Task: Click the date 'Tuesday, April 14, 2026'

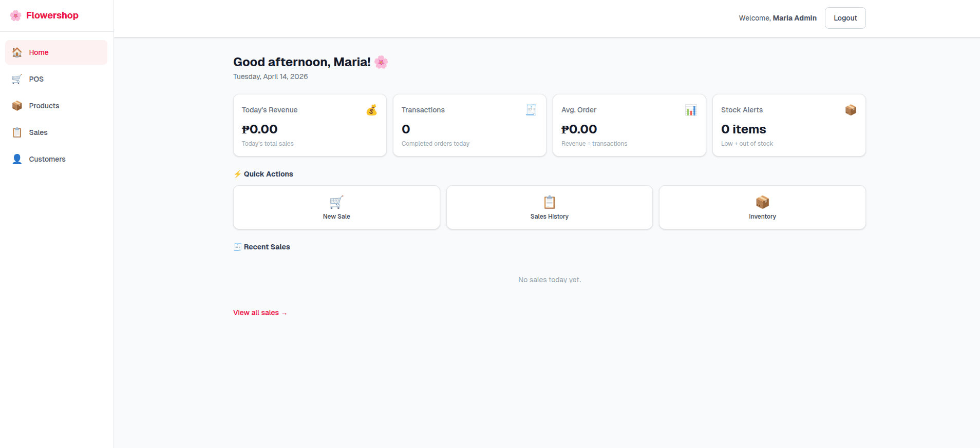Action: [x=271, y=76]
